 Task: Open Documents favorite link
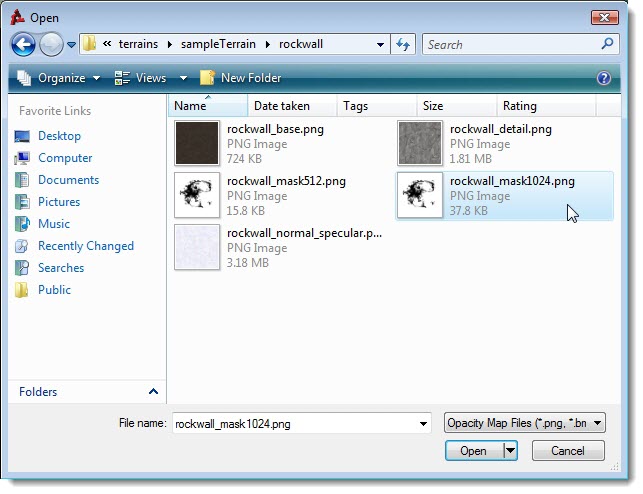(x=68, y=180)
